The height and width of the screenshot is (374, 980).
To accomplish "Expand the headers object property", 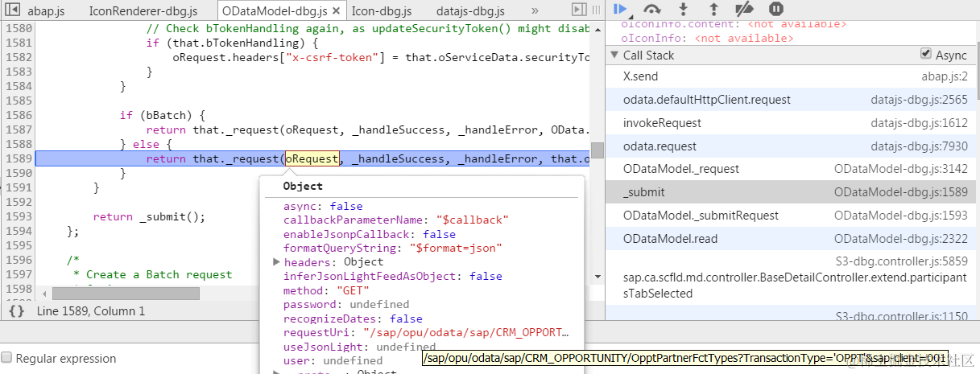I will [x=277, y=262].
